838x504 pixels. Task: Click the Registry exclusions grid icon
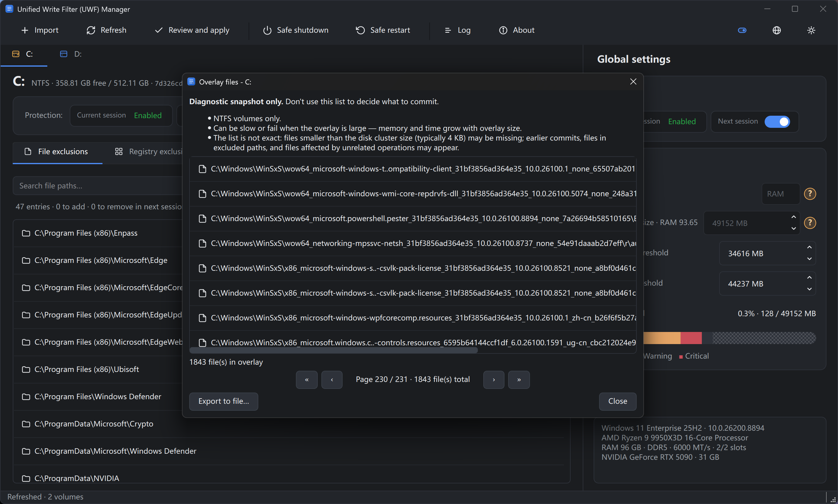119,151
